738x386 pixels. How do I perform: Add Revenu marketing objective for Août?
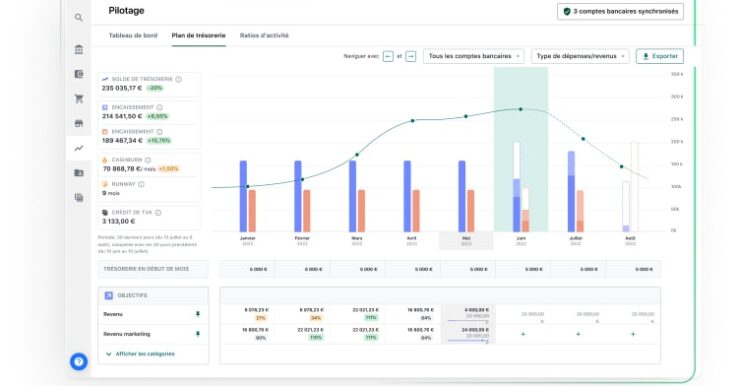pyautogui.click(x=633, y=334)
